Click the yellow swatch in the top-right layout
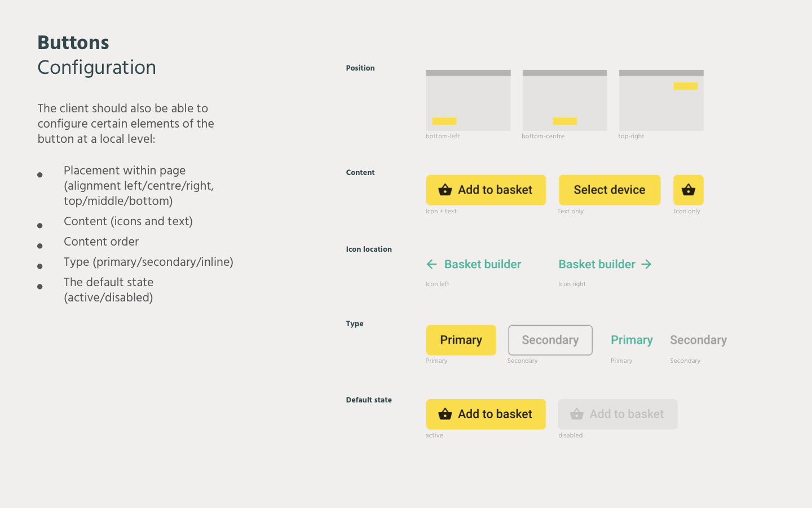The height and width of the screenshot is (508, 812). [x=685, y=86]
